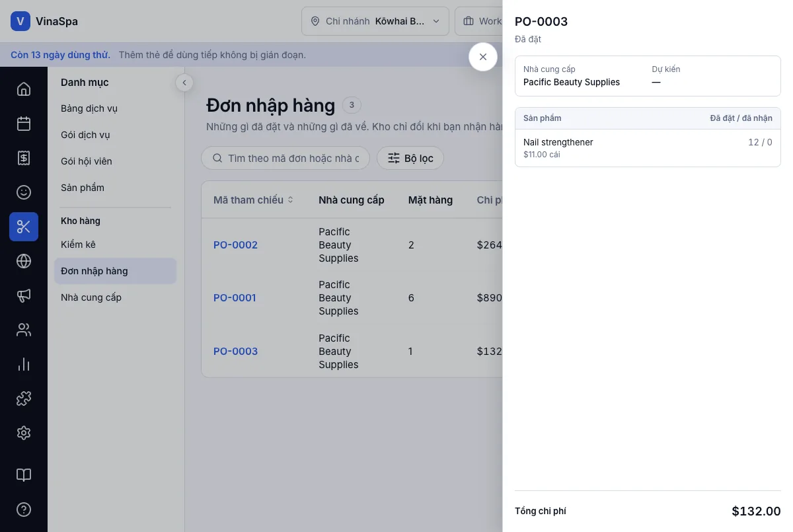Click the Nail strengthener product row

click(648, 148)
